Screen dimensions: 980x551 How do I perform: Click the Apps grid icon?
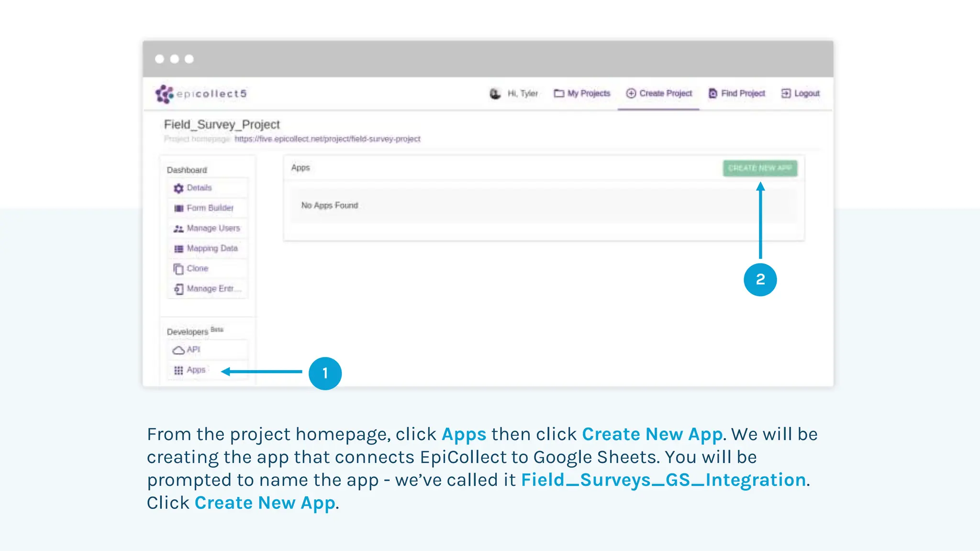(178, 370)
